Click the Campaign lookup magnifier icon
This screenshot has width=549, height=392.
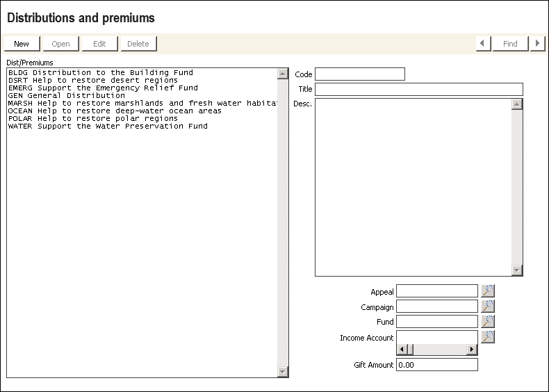(488, 307)
